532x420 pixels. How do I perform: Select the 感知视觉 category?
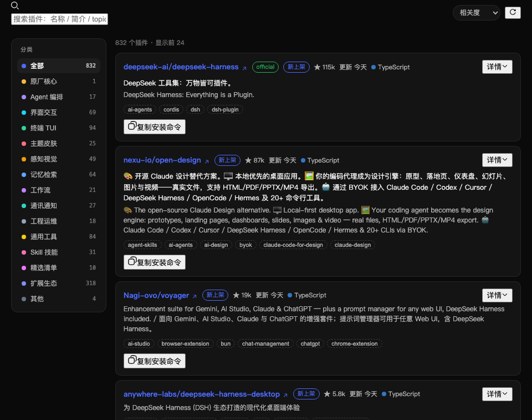click(59, 159)
